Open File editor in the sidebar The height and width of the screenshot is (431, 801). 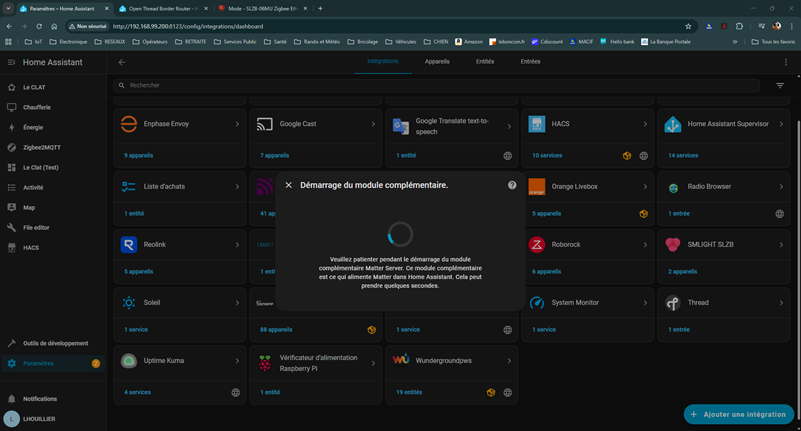coord(36,227)
